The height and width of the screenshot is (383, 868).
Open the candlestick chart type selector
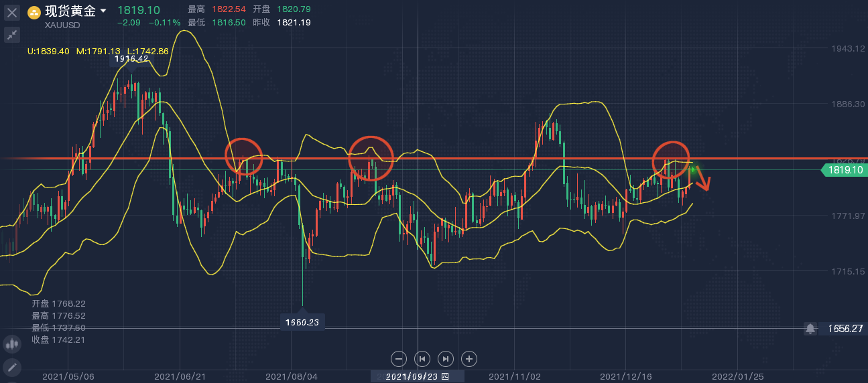coord(11,344)
